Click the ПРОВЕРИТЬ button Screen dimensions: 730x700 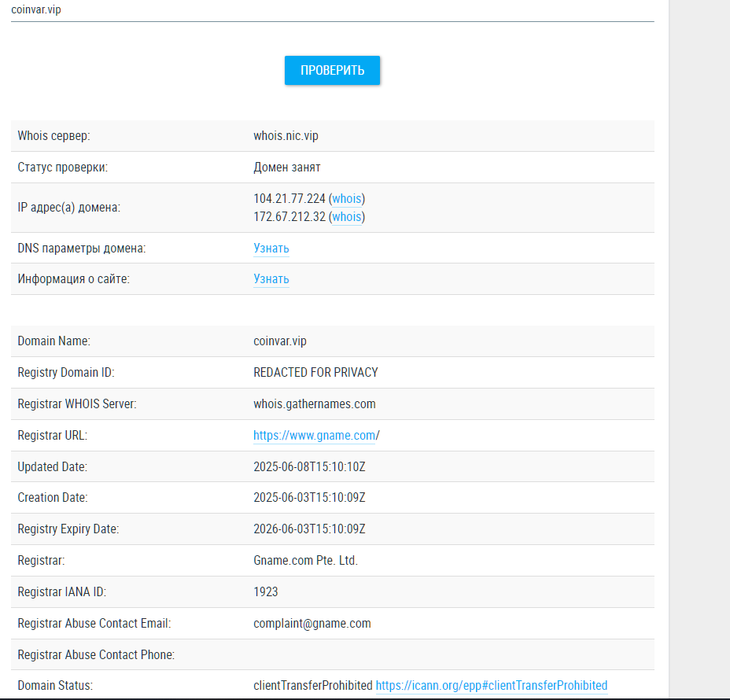click(x=332, y=70)
